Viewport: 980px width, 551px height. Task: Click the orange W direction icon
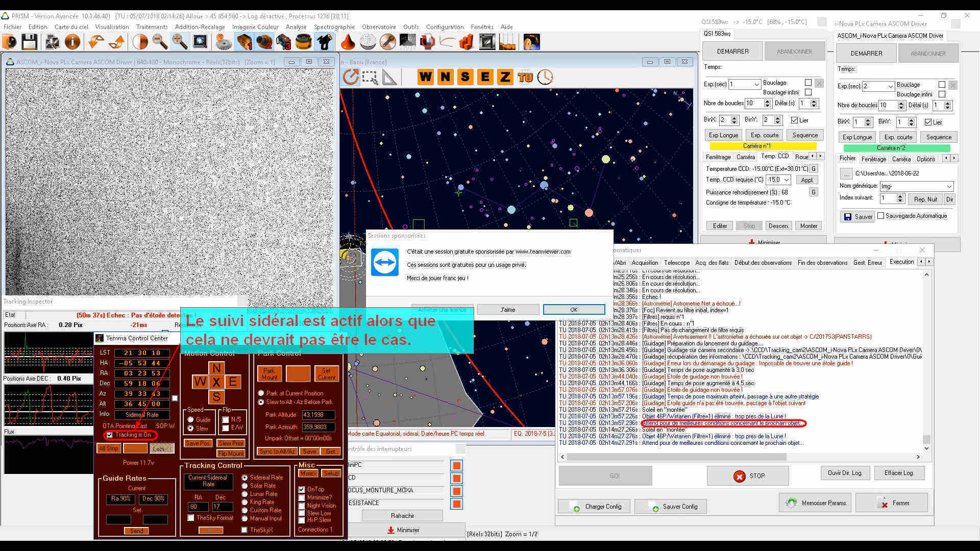coord(425,77)
